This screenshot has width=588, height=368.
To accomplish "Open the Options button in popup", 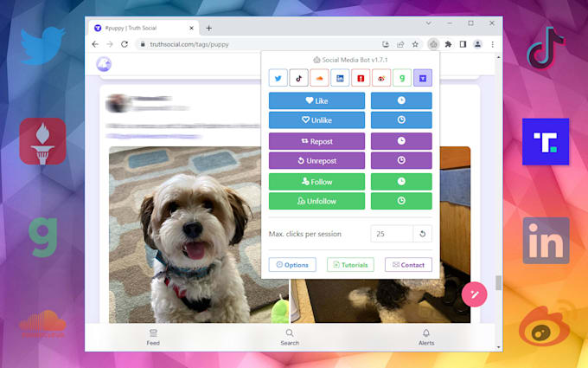I will pos(292,265).
